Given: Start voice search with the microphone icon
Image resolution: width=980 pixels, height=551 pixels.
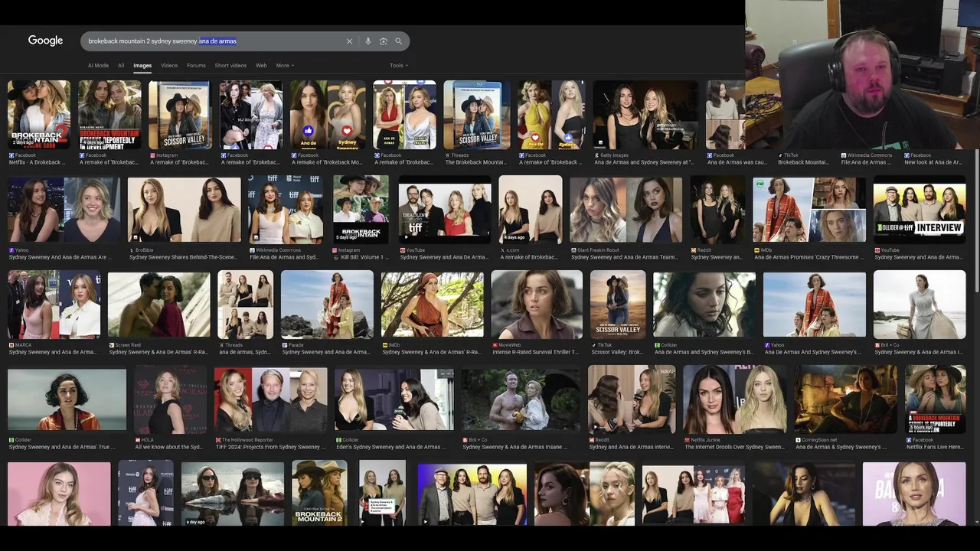Looking at the screenshot, I should (367, 41).
